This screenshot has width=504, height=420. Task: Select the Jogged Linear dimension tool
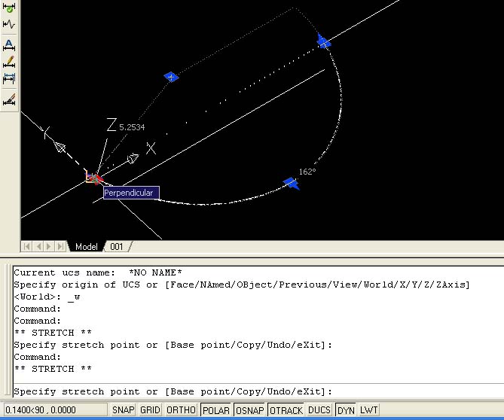[9, 24]
